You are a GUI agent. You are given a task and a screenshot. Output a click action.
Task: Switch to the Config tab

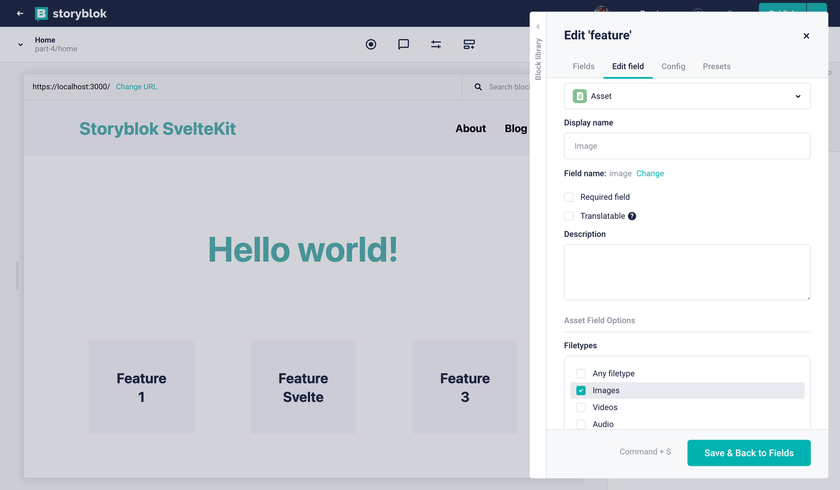(x=673, y=66)
